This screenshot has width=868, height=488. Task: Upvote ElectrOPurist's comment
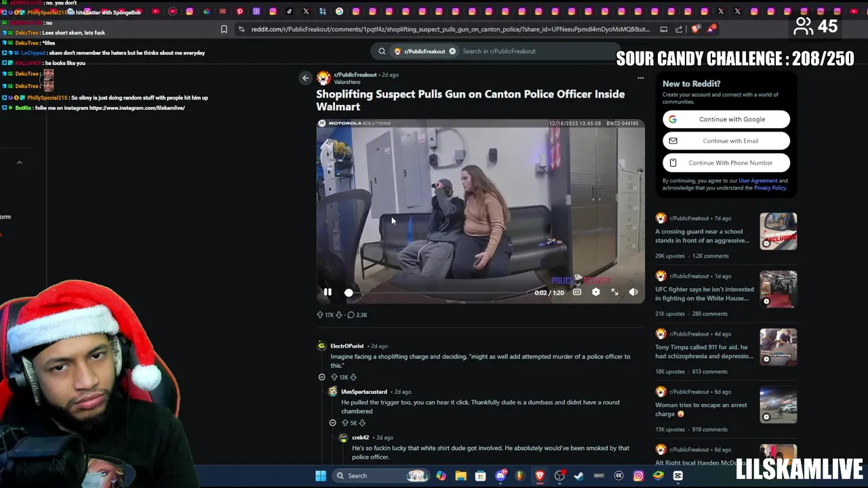pyautogui.click(x=334, y=377)
